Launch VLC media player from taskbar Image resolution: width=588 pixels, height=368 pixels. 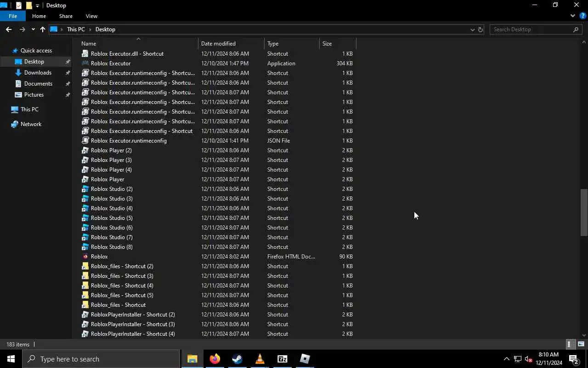click(260, 359)
